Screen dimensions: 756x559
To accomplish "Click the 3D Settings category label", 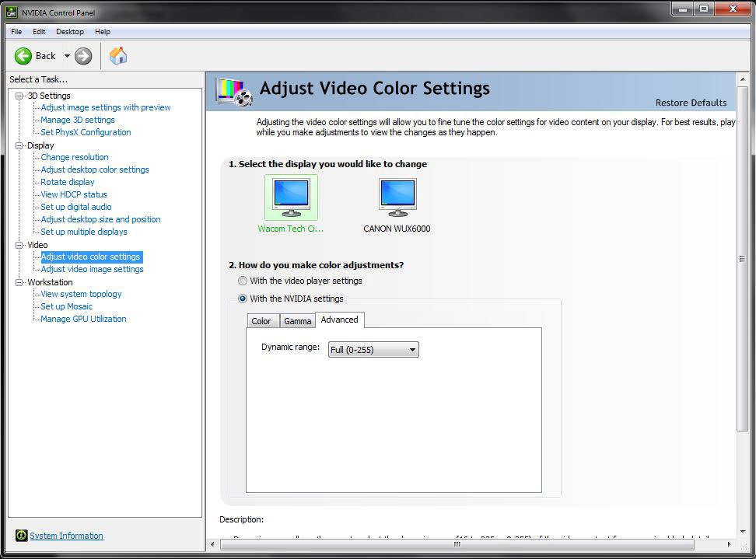I will (x=49, y=96).
